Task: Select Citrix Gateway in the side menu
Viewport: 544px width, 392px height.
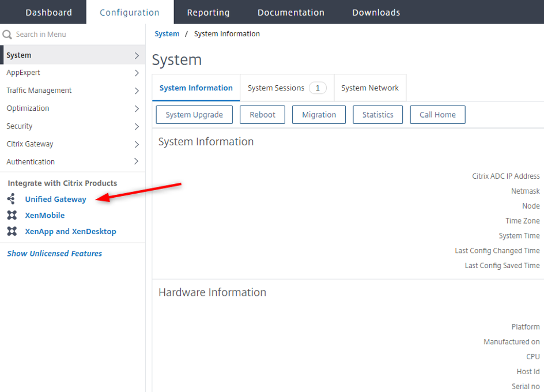Action: coord(73,144)
